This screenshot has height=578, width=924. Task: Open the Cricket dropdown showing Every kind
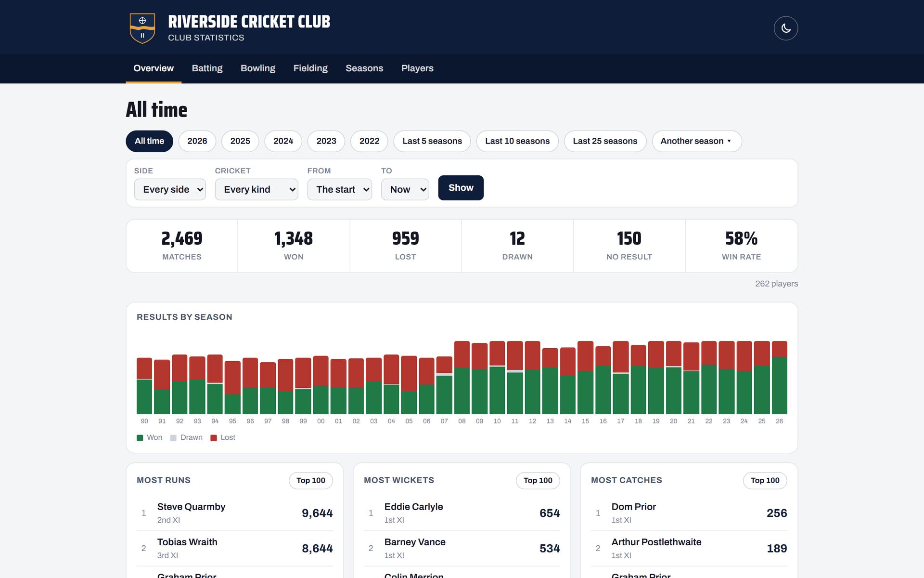click(257, 189)
